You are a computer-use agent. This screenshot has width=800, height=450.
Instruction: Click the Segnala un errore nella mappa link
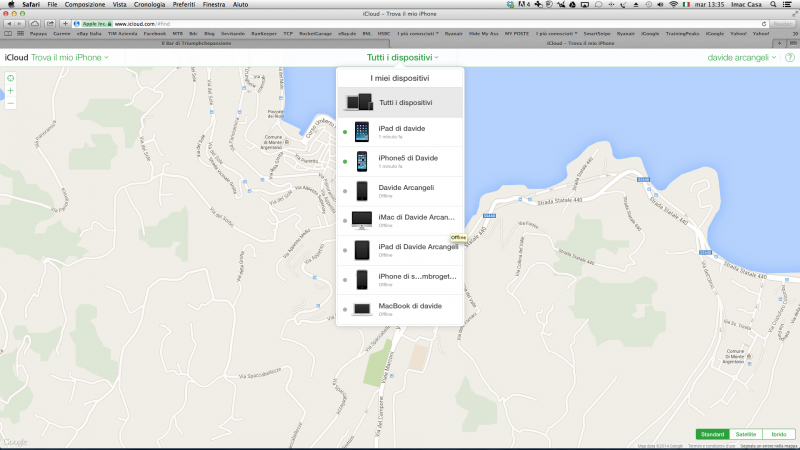click(x=769, y=446)
